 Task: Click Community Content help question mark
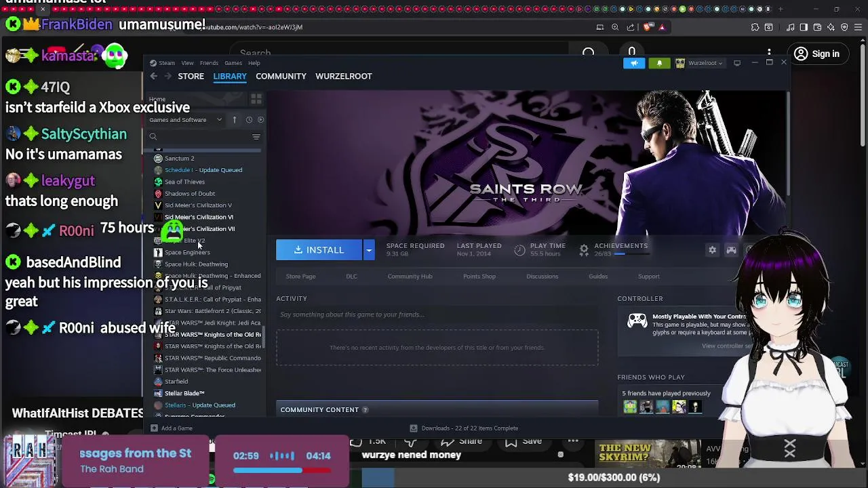(365, 410)
